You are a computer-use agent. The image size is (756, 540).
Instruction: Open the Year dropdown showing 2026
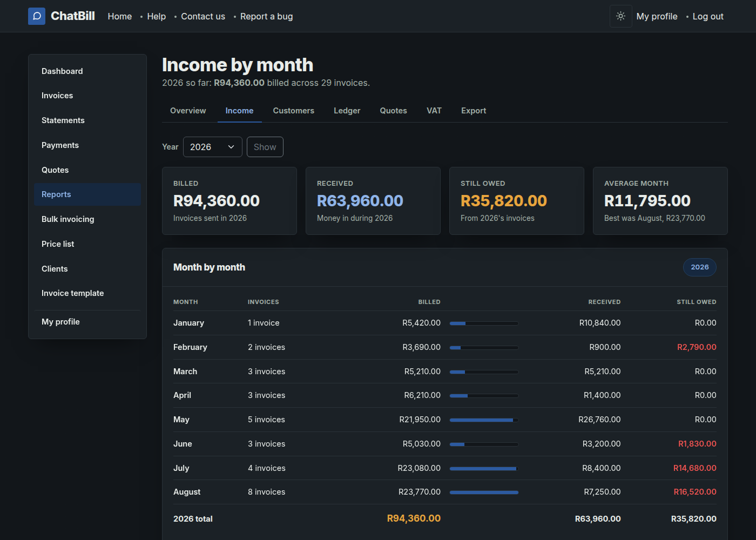click(x=213, y=147)
